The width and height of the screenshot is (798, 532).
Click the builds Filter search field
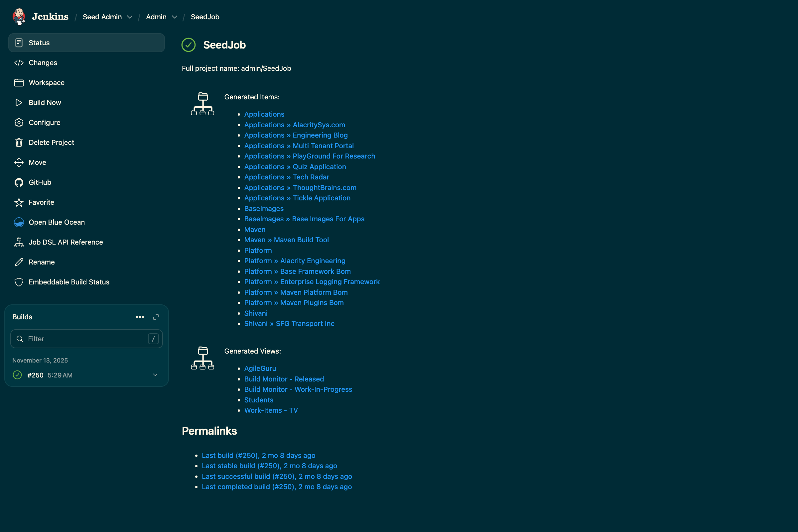[86, 339]
